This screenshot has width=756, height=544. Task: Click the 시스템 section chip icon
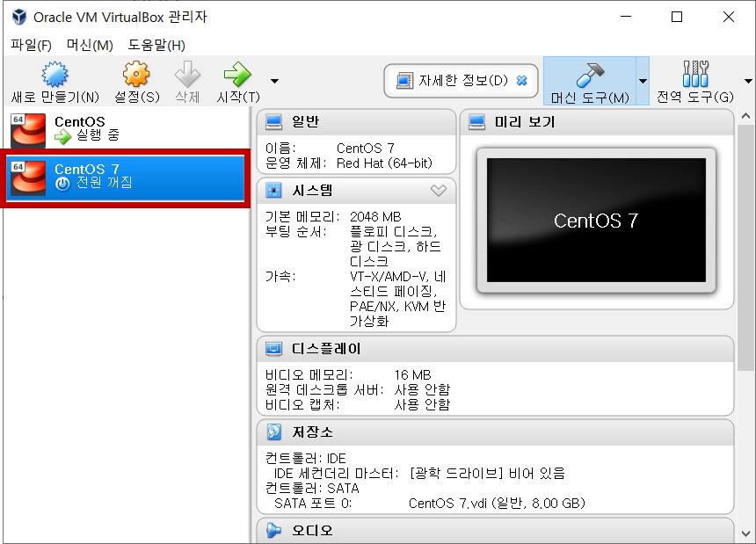(x=274, y=191)
